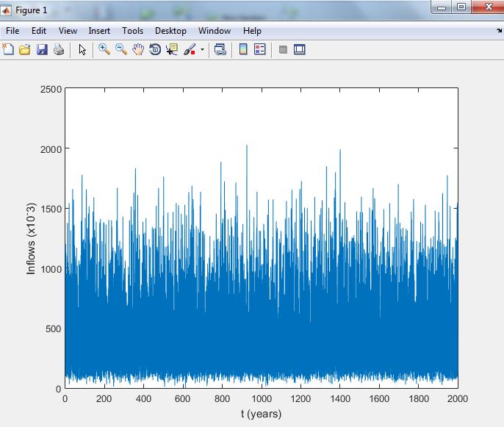
Task: Click the y-axis tick label 500
Action: click(54, 329)
